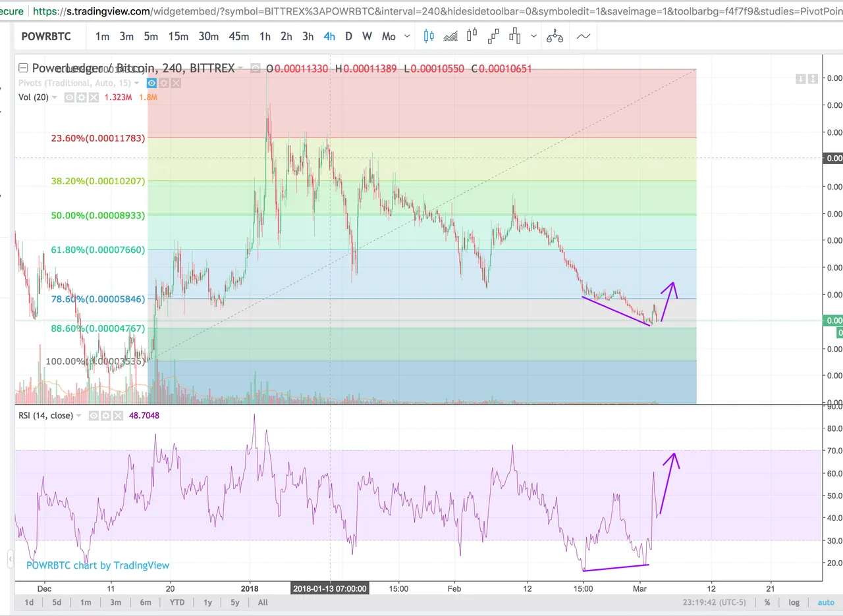Image resolution: width=843 pixels, height=616 pixels.
Task: Collapse the PowerLedger legend minus box
Action: 23,68
